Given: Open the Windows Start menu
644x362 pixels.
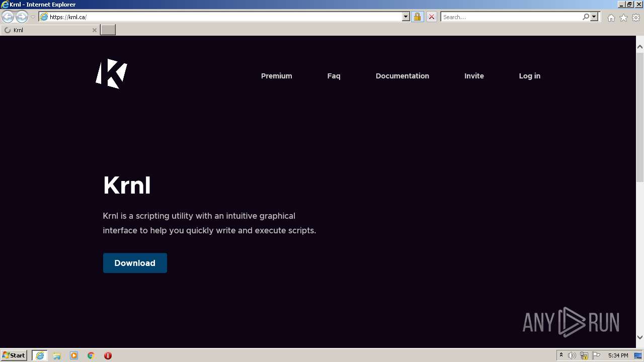Looking at the screenshot, I should tap(14, 355).
